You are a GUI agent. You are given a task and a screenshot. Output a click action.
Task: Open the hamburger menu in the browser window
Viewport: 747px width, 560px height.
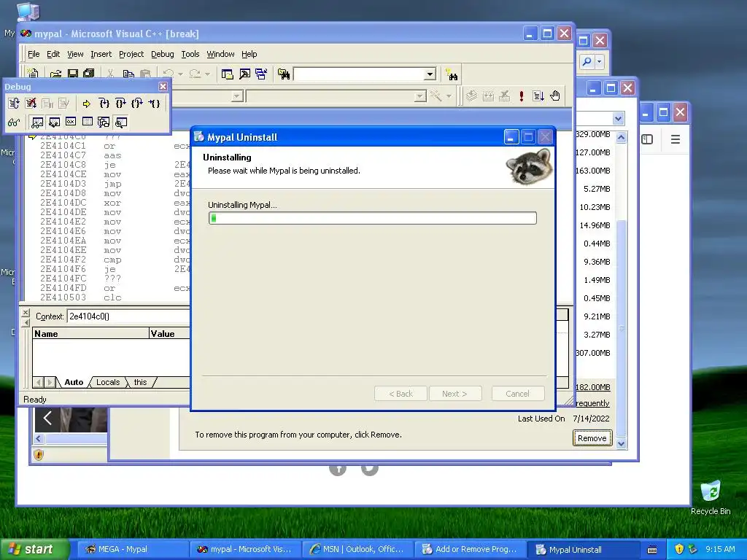pos(675,139)
